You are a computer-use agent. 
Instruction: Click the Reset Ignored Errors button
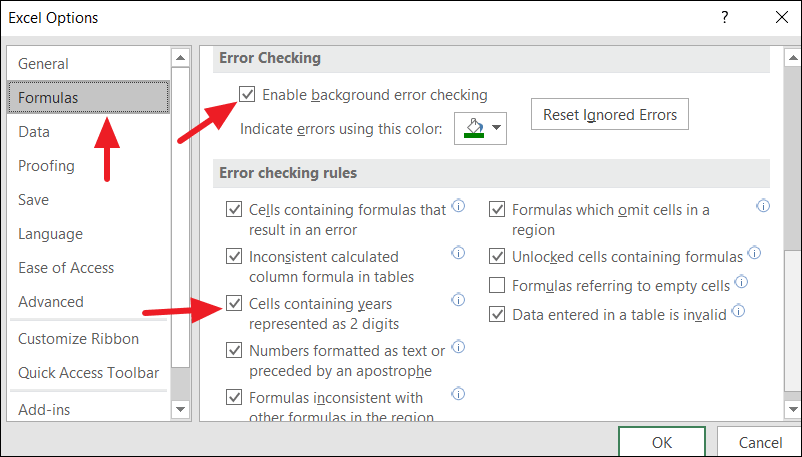pyautogui.click(x=609, y=115)
